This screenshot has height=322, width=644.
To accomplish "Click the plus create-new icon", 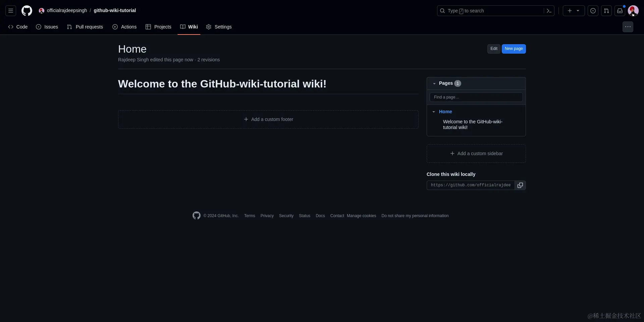I will [x=570, y=11].
